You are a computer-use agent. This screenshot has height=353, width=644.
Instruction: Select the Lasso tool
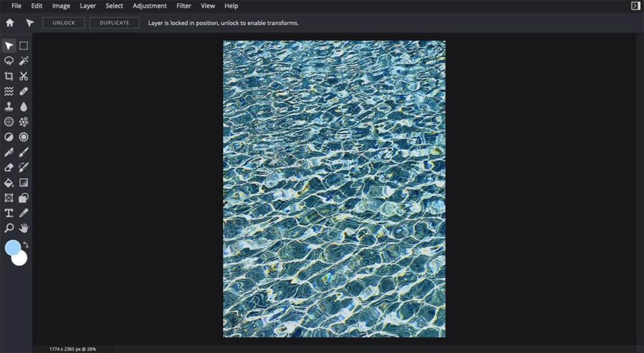pyautogui.click(x=9, y=61)
